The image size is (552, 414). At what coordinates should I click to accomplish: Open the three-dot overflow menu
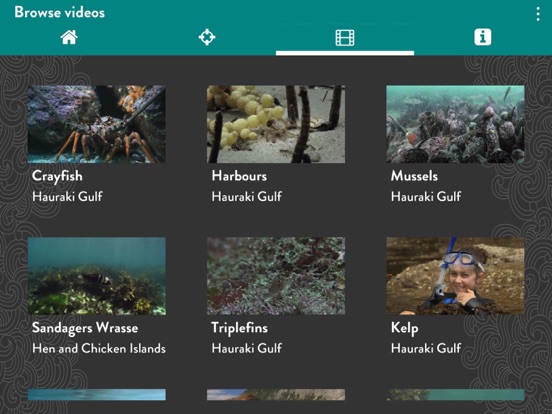tap(538, 14)
